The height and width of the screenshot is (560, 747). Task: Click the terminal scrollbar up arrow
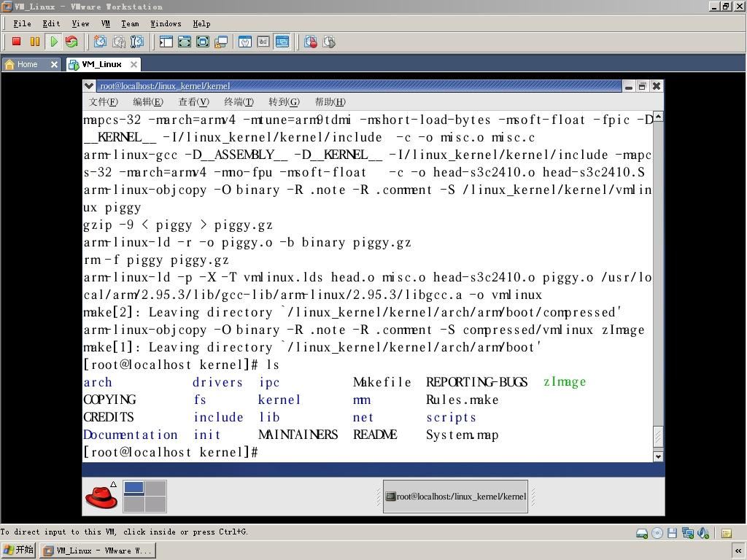pos(658,117)
